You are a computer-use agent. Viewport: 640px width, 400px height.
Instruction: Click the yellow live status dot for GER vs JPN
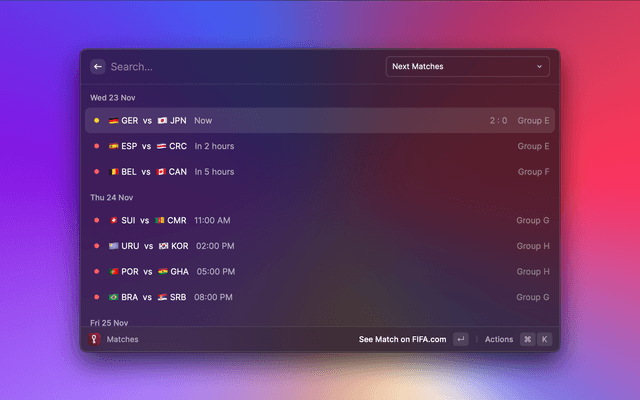point(96,121)
